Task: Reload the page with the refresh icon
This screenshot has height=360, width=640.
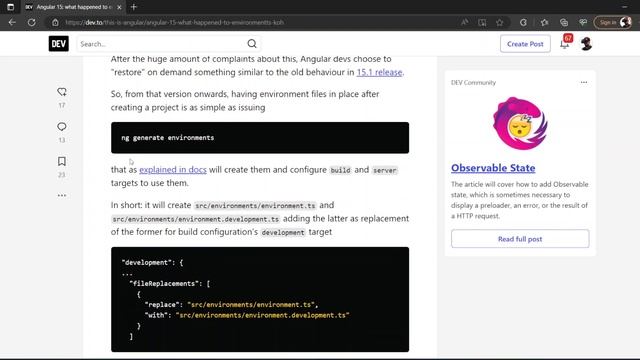Action: pyautogui.click(x=31, y=22)
